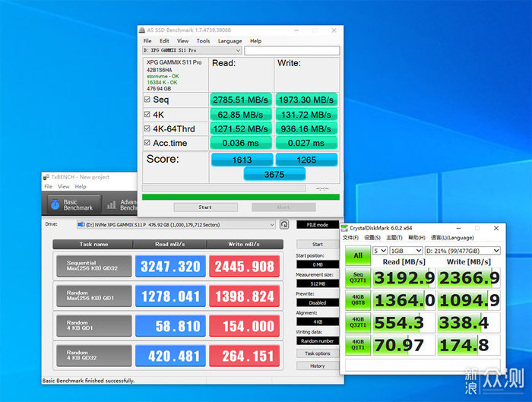Switch to the Basic Benchmark tab

(74, 204)
